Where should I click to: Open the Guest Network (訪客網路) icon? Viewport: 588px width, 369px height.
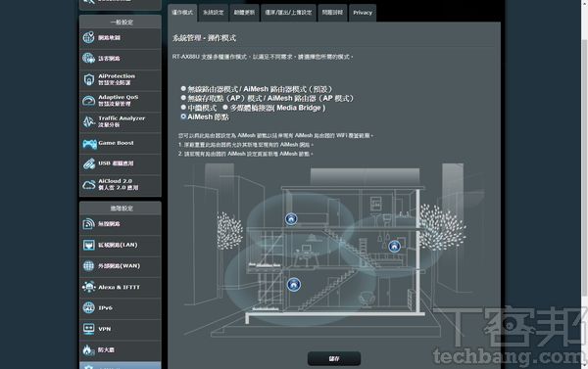point(89,59)
